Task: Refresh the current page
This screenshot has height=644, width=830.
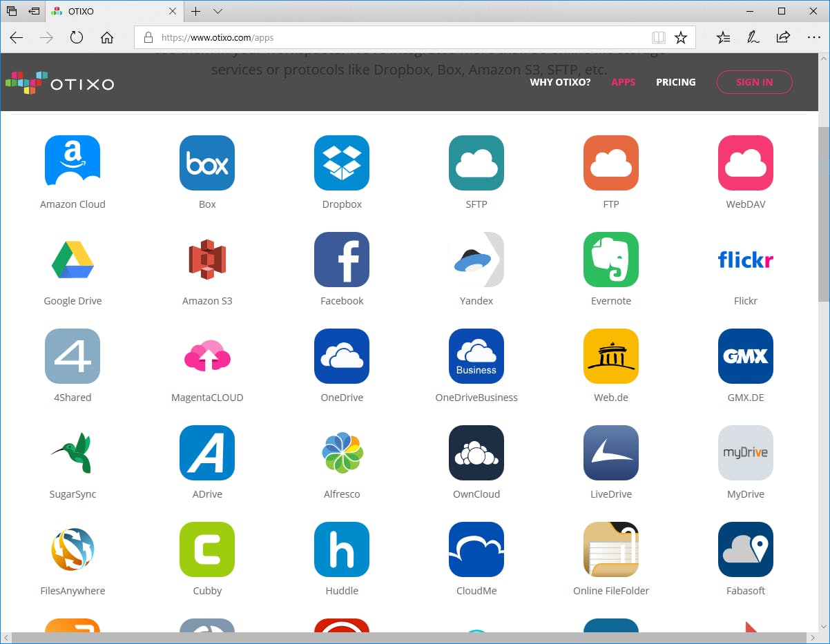Action: [x=77, y=38]
